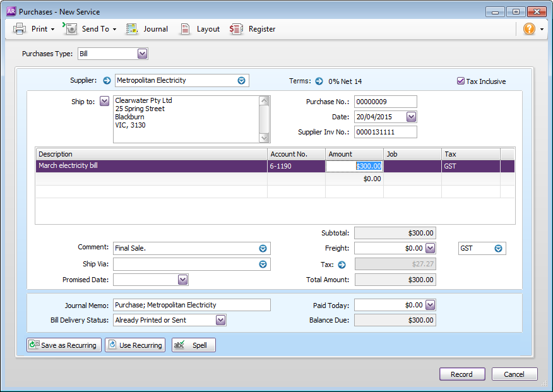Click the Purchase No. field
The image size is (553, 392).
386,102
